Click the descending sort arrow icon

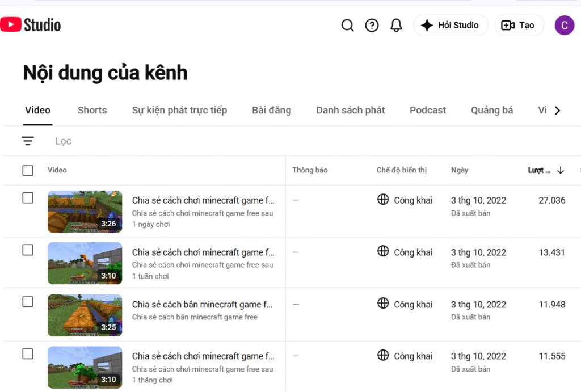point(561,170)
